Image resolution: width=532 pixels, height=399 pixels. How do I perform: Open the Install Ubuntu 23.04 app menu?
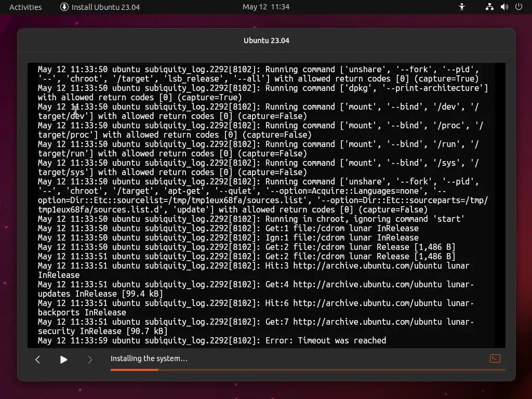100,7
